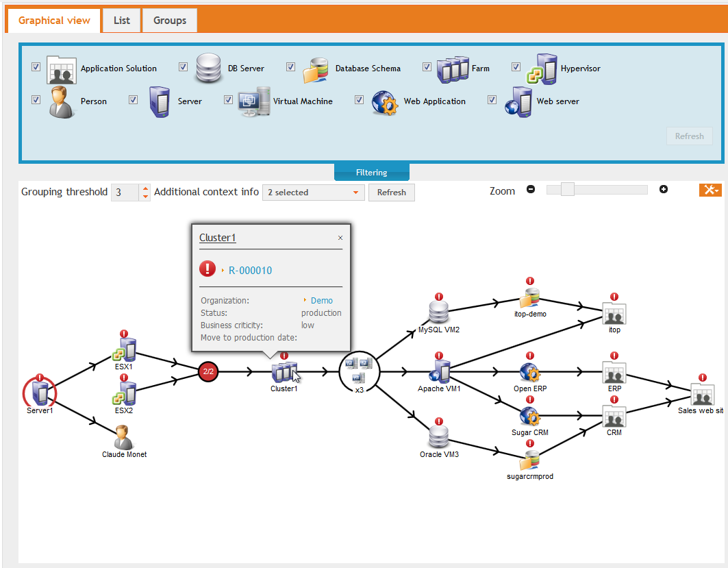The width and height of the screenshot is (728, 568).
Task: Open the Groups tab
Action: coord(169,20)
